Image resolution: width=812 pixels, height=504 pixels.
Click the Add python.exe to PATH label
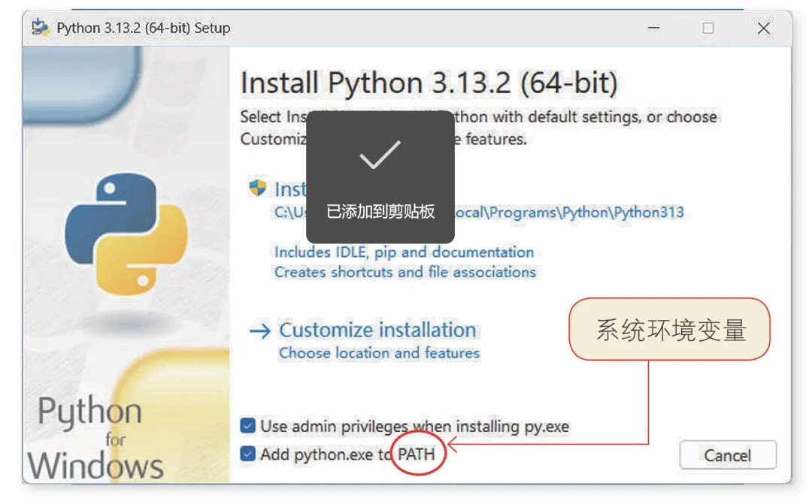click(347, 454)
